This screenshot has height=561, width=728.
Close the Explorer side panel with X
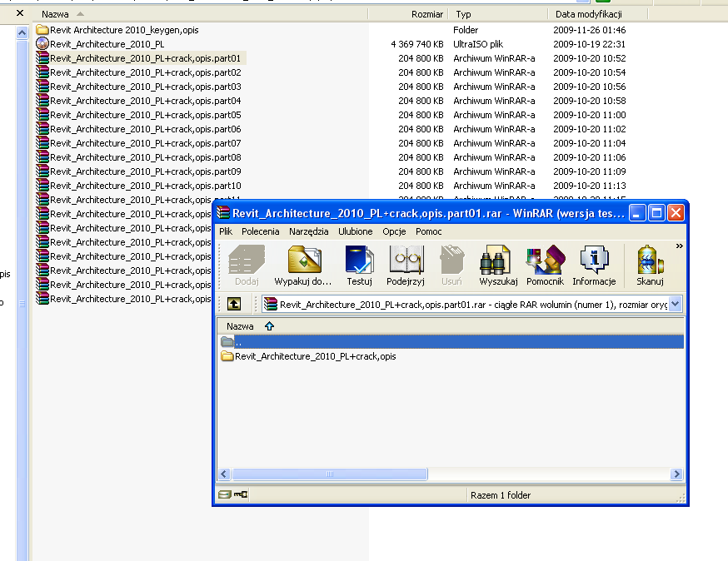pyautogui.click(x=19, y=13)
